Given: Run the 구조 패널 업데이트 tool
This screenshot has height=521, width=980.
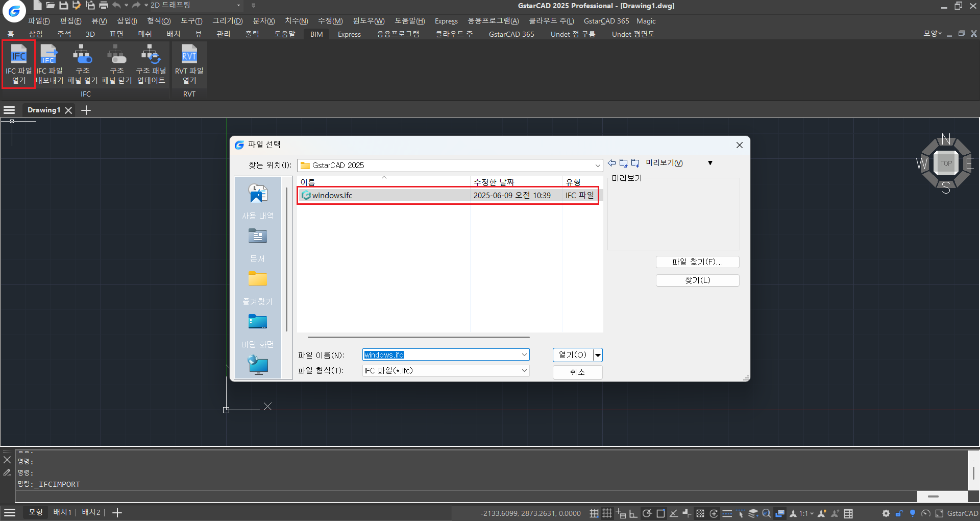Looking at the screenshot, I should click(x=151, y=64).
